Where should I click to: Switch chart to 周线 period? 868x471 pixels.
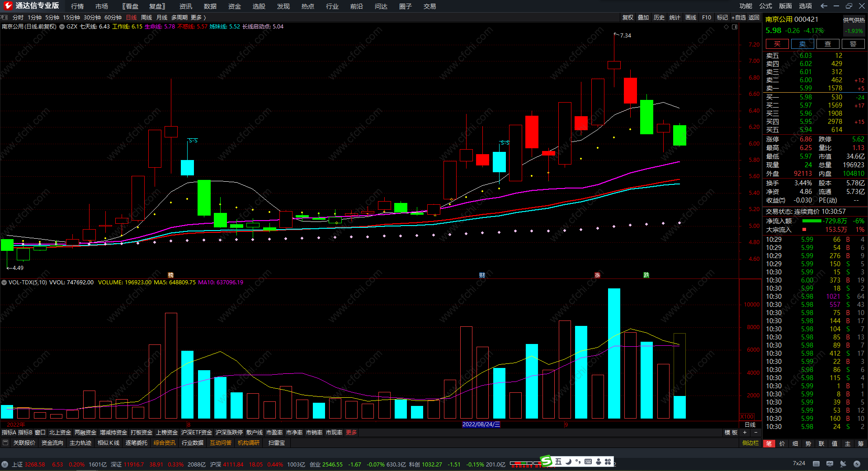pos(146,18)
